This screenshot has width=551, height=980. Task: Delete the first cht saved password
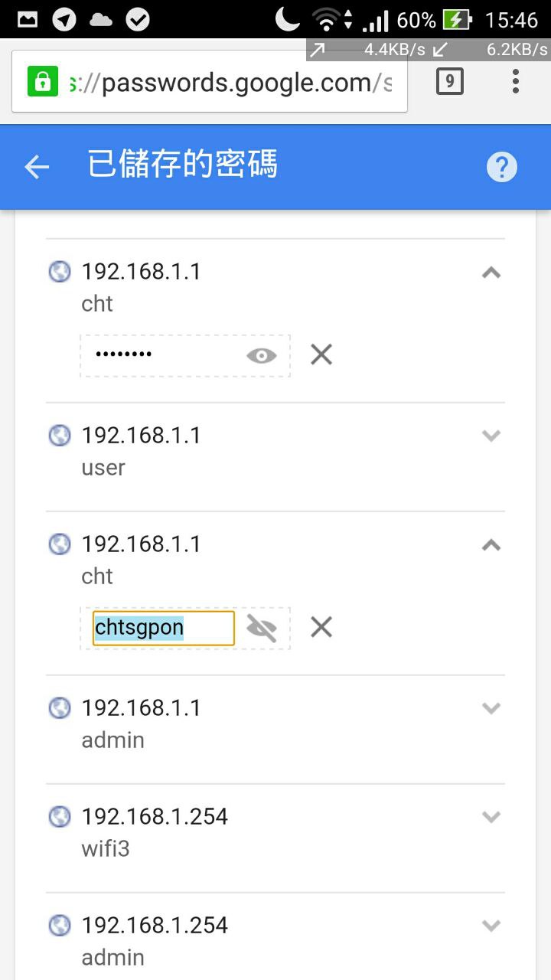click(x=321, y=354)
